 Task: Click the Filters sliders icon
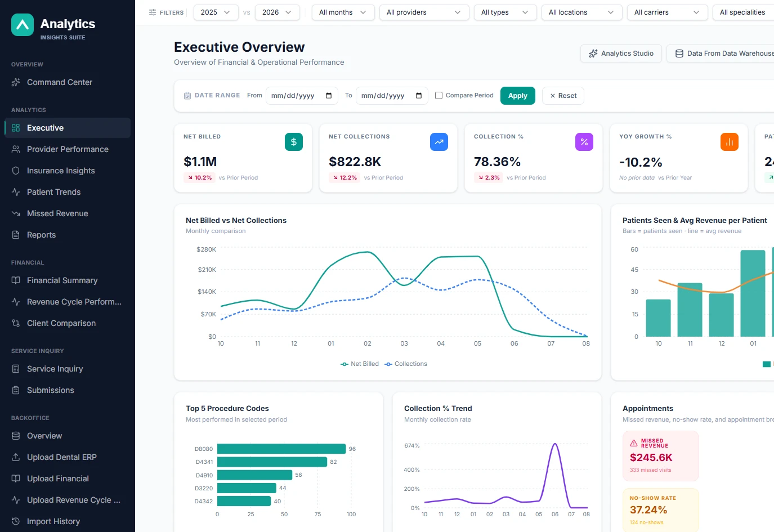click(153, 12)
